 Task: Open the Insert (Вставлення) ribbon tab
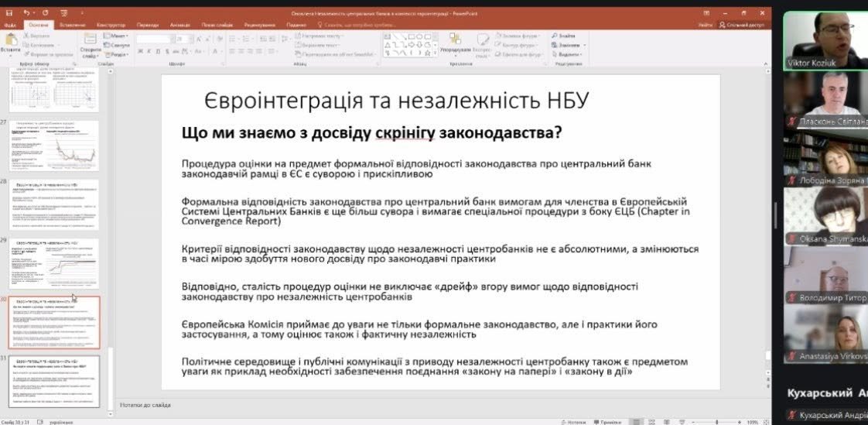(x=72, y=25)
